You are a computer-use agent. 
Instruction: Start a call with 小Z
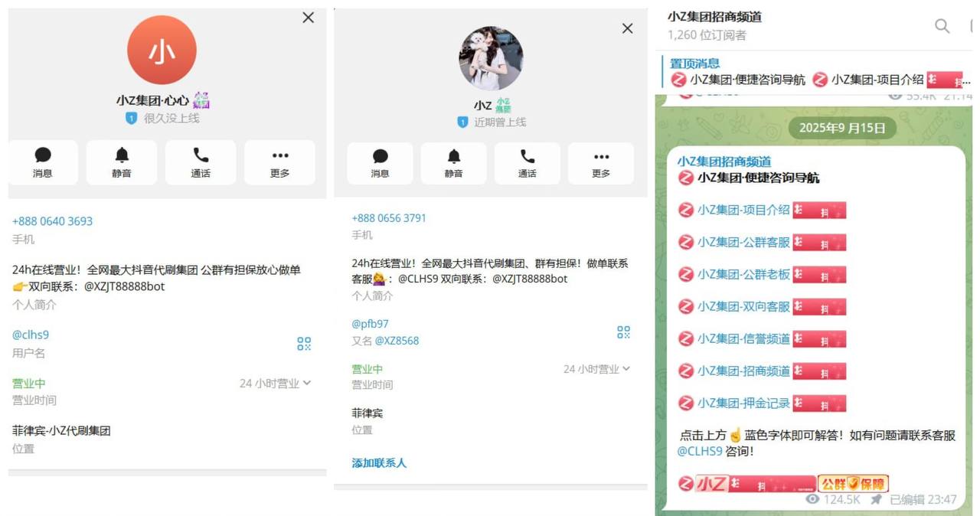pyautogui.click(x=528, y=163)
